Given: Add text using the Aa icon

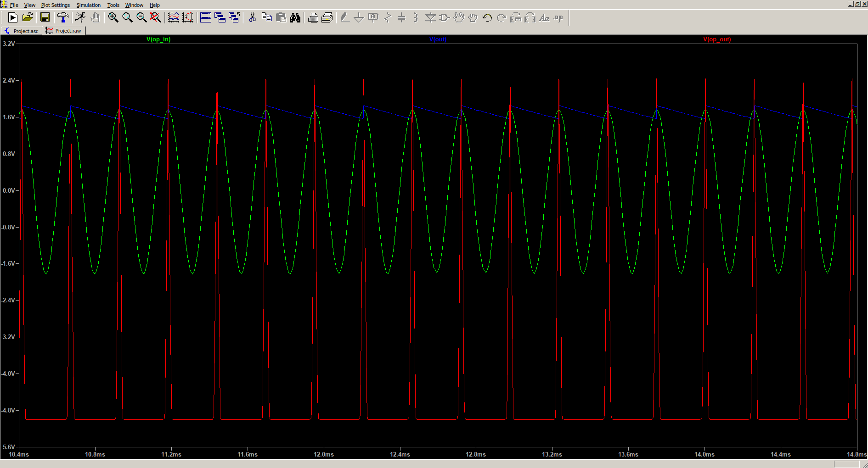Looking at the screenshot, I should (545, 17).
